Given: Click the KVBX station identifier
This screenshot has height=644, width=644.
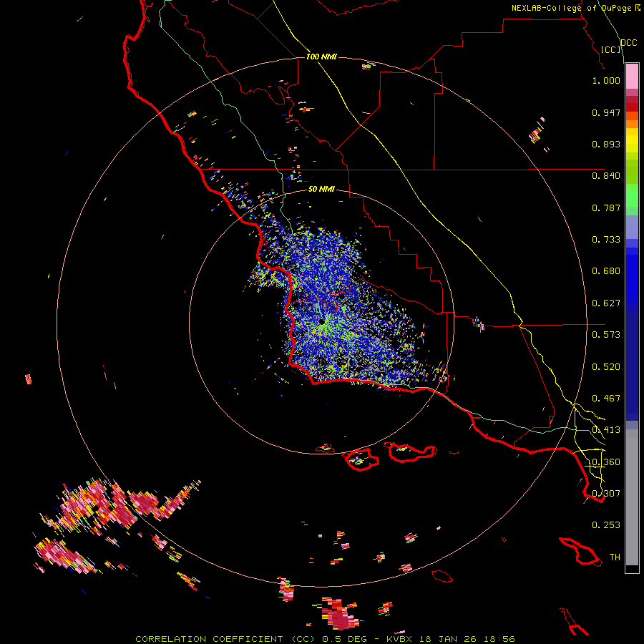Looking at the screenshot, I should click(401, 639).
